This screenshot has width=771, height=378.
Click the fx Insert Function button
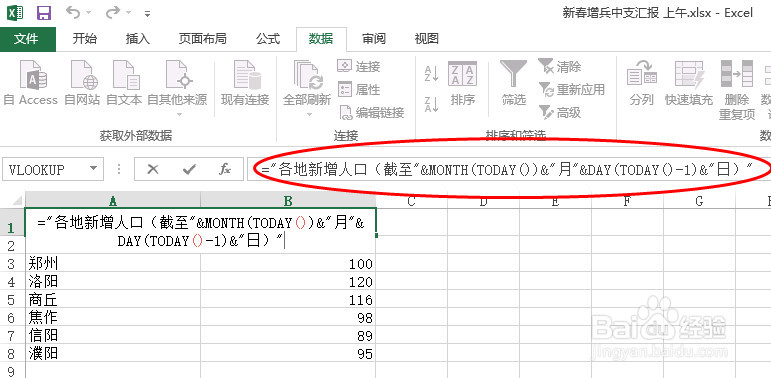coord(225,170)
